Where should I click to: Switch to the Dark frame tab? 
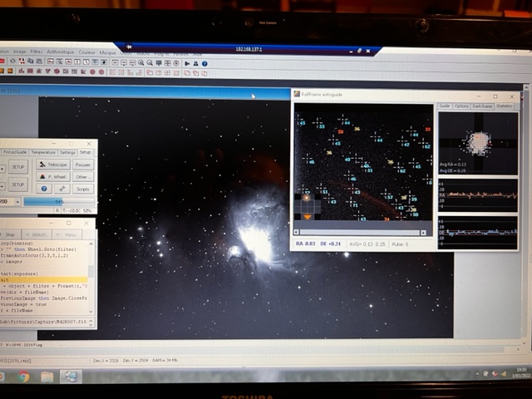(482, 106)
